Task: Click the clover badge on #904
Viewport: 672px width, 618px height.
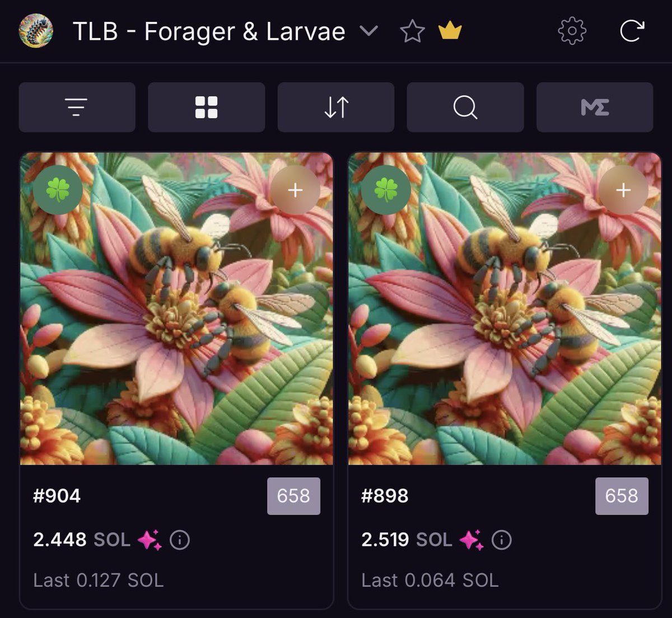Action: [x=58, y=190]
